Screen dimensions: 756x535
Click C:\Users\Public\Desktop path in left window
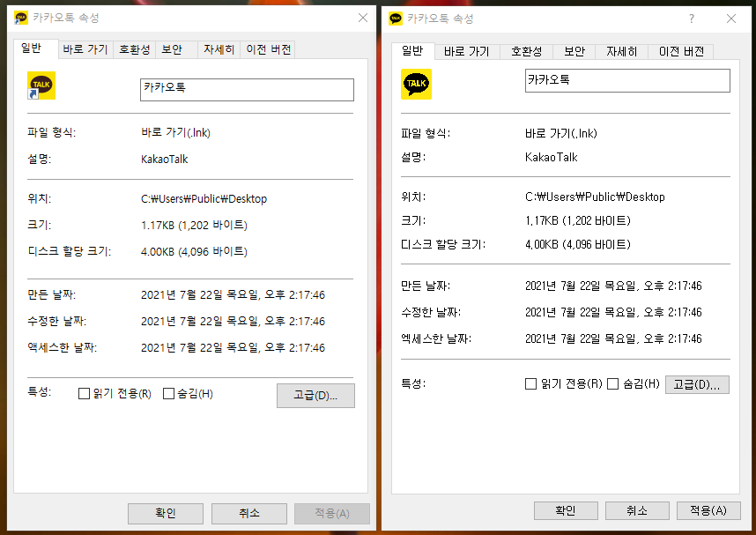point(204,199)
